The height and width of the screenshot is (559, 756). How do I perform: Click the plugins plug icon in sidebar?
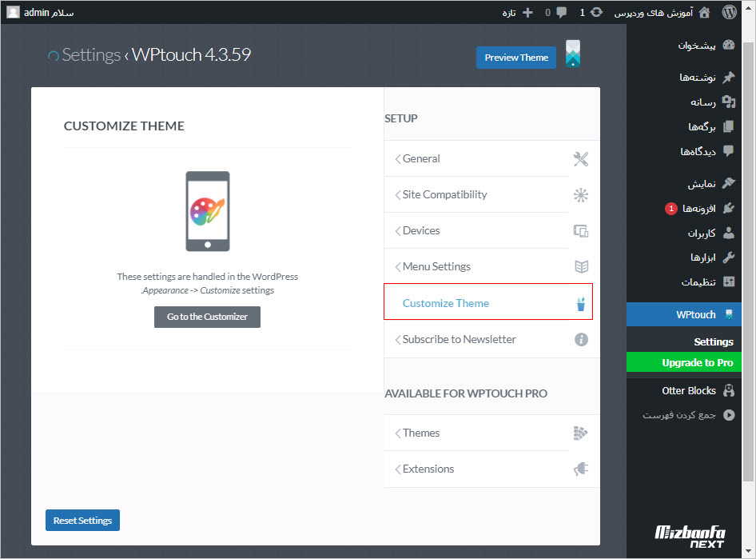[x=729, y=208]
